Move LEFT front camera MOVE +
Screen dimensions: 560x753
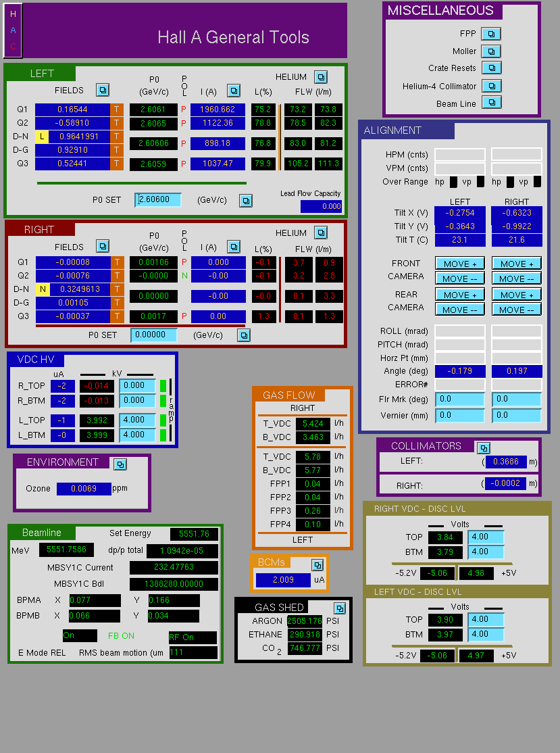tap(460, 264)
